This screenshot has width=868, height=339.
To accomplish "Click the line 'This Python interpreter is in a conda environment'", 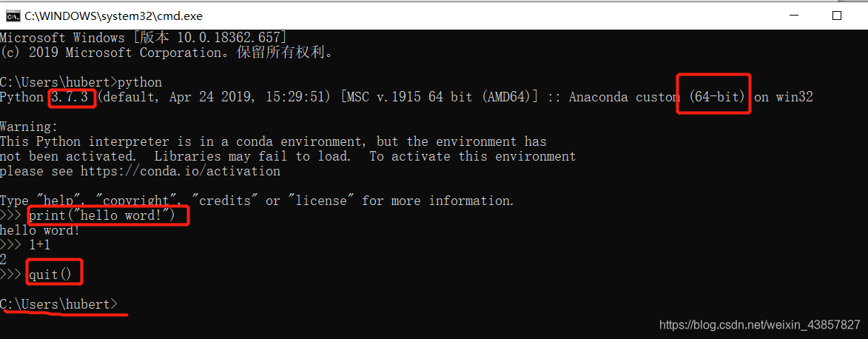I will coord(274,142).
